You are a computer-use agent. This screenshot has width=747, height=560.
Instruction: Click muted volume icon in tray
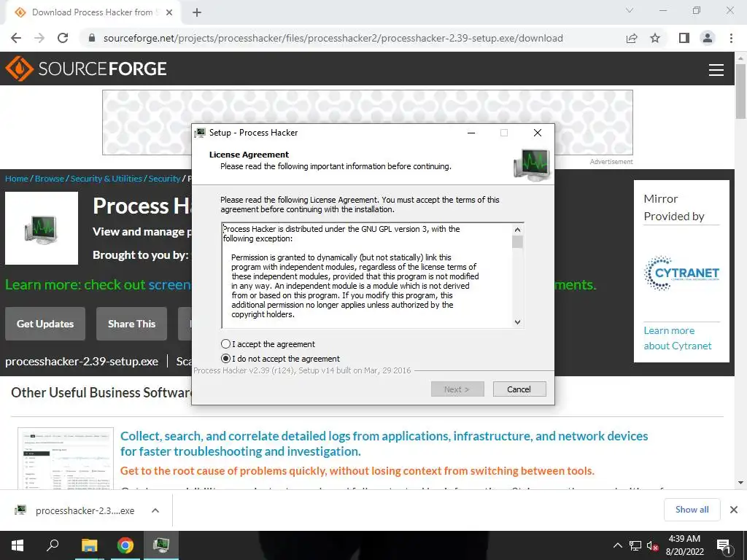pos(652,545)
